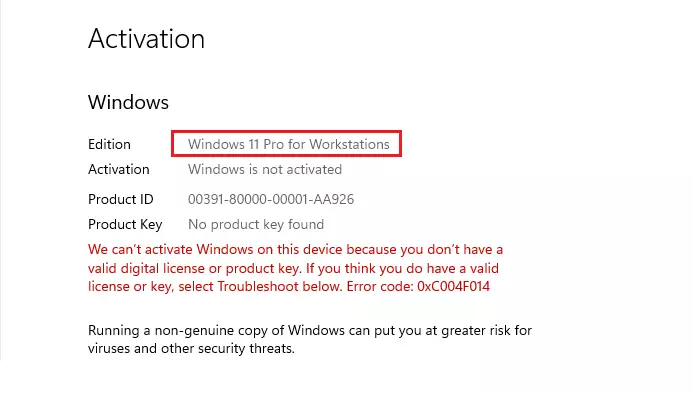Click the words Error code in the red message
The height and width of the screenshot is (393, 693).
tap(380, 286)
